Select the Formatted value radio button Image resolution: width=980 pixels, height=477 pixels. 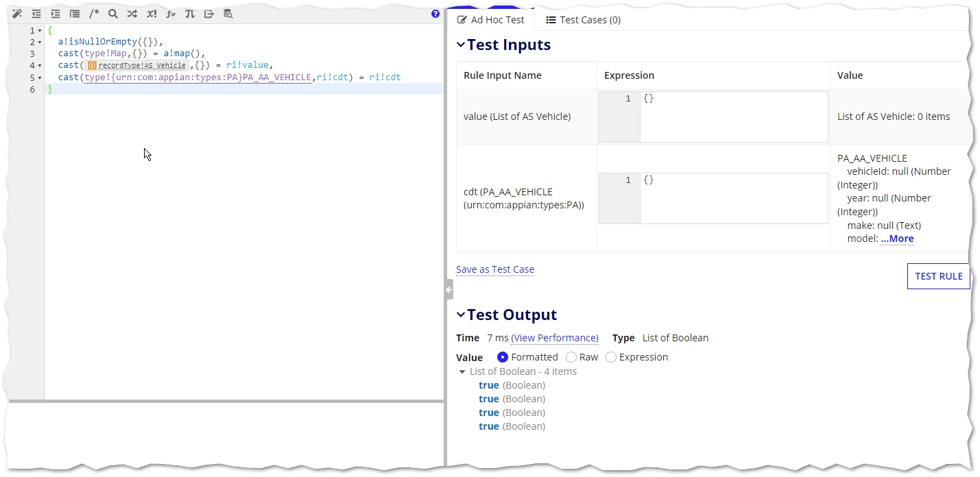click(x=503, y=357)
